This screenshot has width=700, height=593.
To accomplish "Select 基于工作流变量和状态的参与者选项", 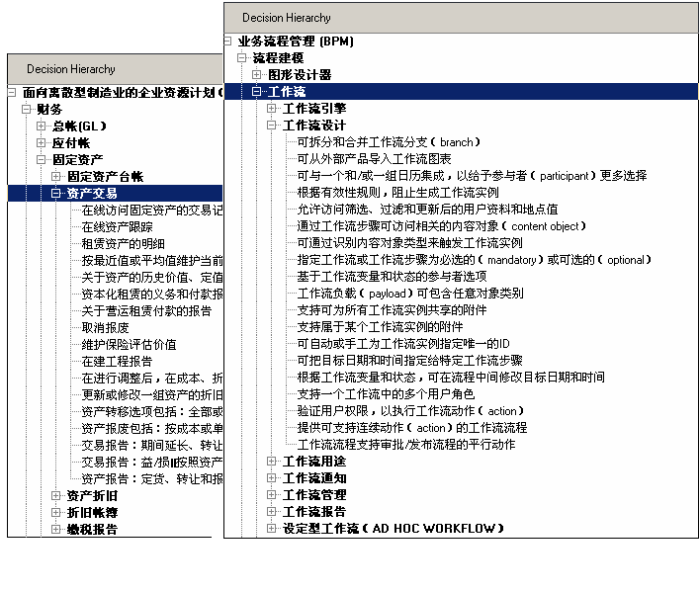I will pos(392,276).
